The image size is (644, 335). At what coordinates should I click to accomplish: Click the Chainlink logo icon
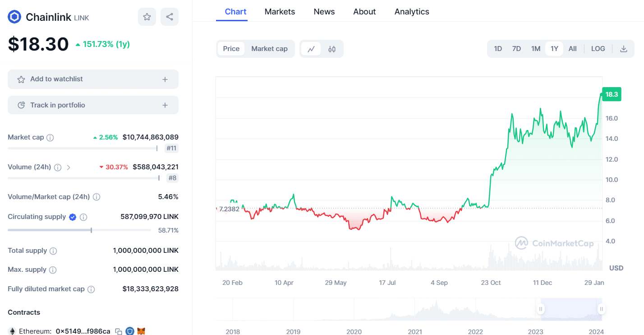point(14,16)
